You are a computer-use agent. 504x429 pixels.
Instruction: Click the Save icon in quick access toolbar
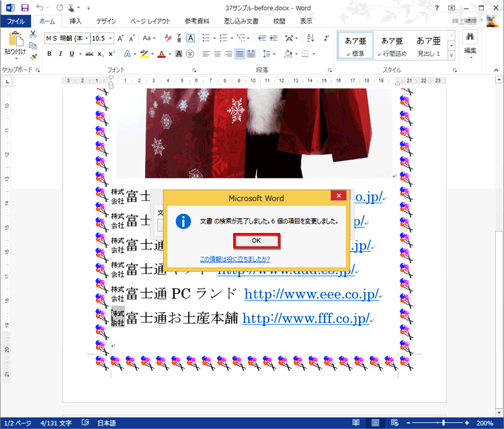tap(24, 7)
